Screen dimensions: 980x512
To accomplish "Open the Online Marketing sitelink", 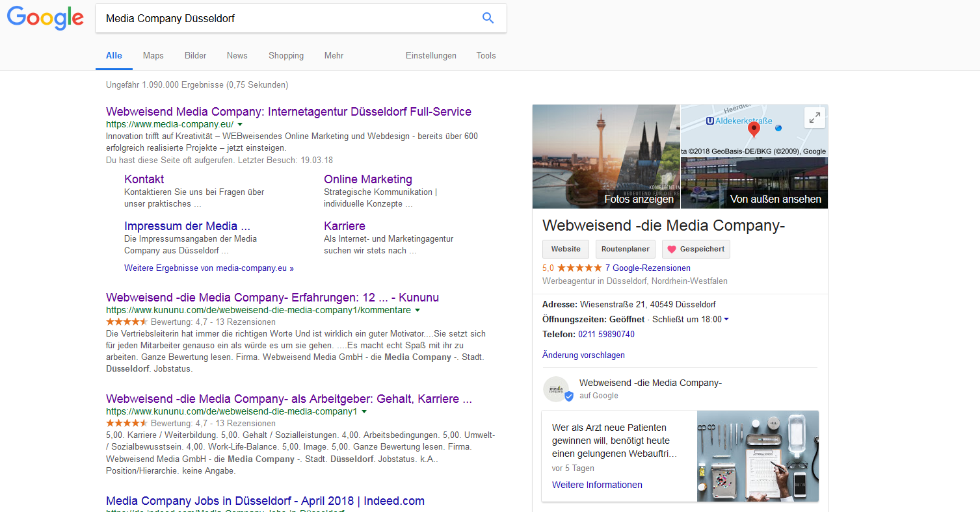I will coord(368,179).
